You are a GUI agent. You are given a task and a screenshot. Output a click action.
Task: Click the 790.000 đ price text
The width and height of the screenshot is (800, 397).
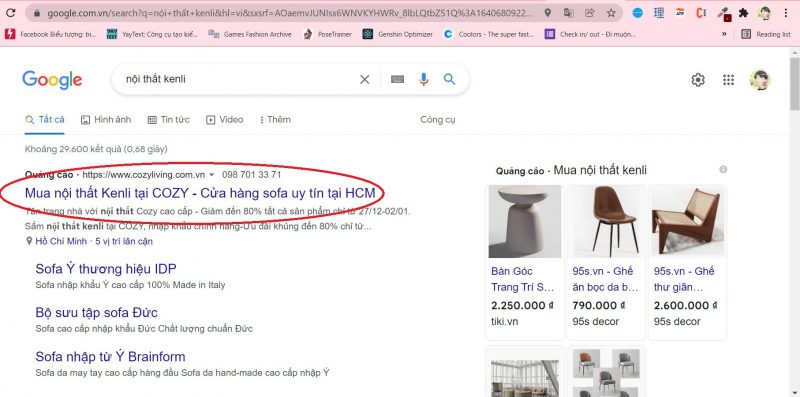point(599,305)
